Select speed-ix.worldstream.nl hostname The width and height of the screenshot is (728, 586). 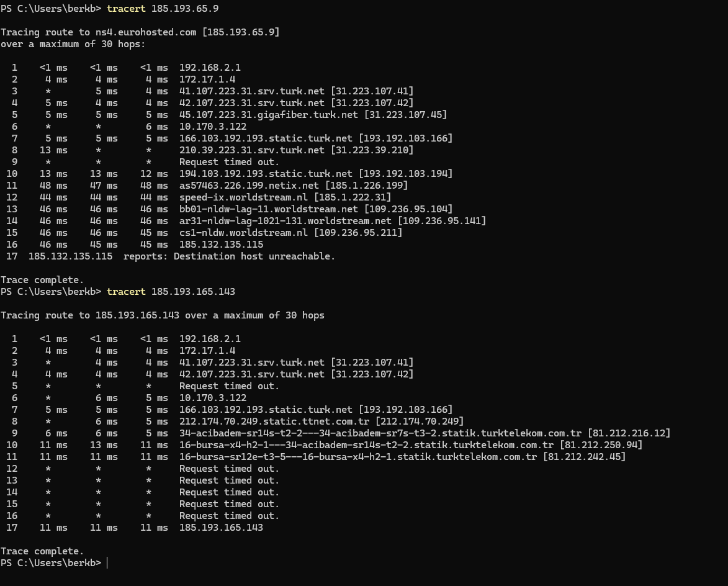coord(244,197)
